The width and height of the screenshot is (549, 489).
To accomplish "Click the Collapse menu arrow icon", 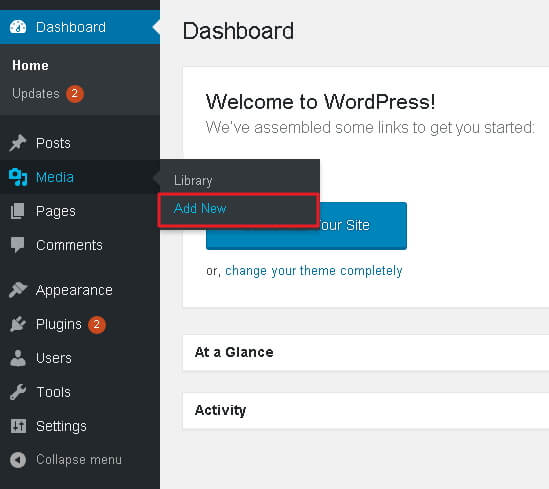I will [18, 460].
